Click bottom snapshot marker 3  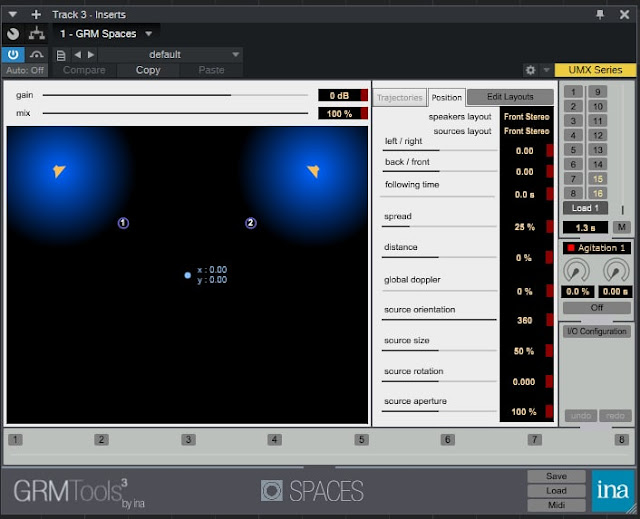(x=188, y=439)
